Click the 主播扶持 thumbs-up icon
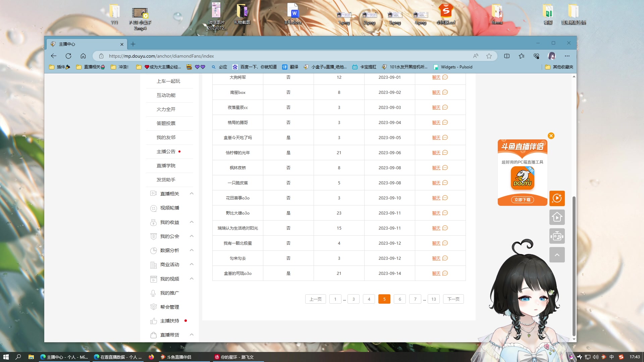The image size is (644, 362). [153, 321]
